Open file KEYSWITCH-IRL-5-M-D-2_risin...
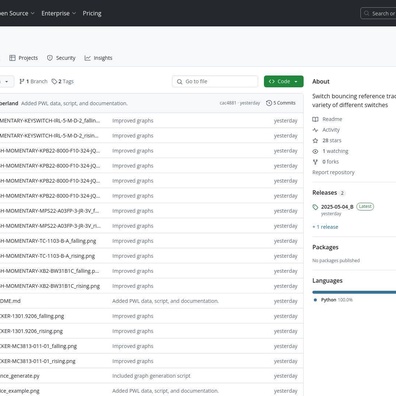The width and height of the screenshot is (396, 396). point(49,136)
